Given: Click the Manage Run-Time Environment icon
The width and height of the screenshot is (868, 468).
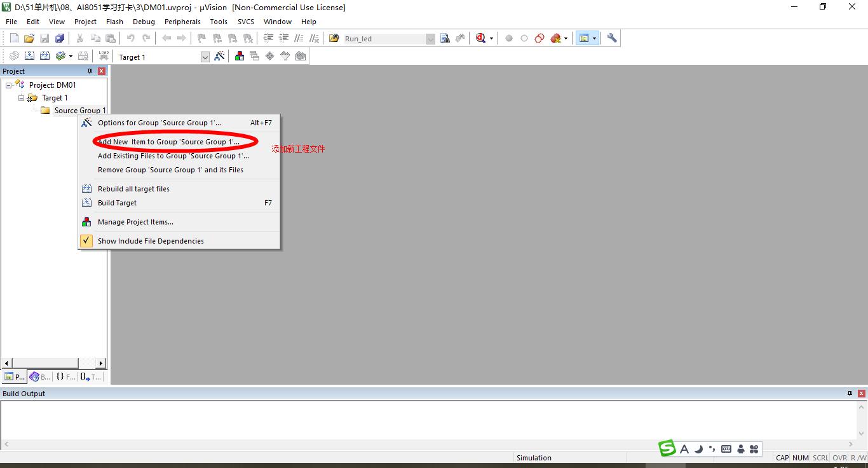Looking at the screenshot, I should [270, 56].
